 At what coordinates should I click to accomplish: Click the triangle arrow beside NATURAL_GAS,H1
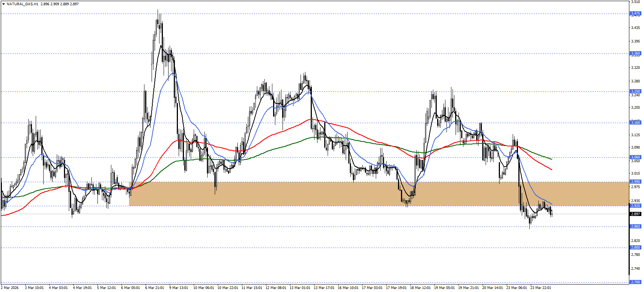(x=3, y=4)
